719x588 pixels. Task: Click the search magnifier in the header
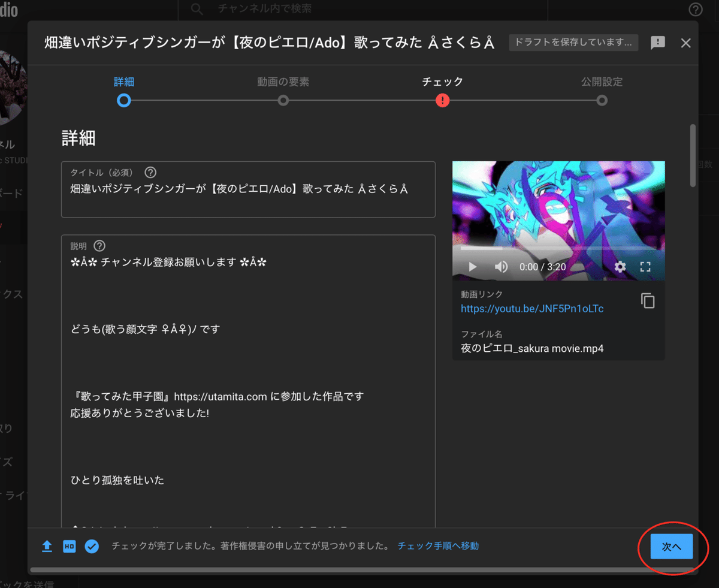pyautogui.click(x=197, y=9)
